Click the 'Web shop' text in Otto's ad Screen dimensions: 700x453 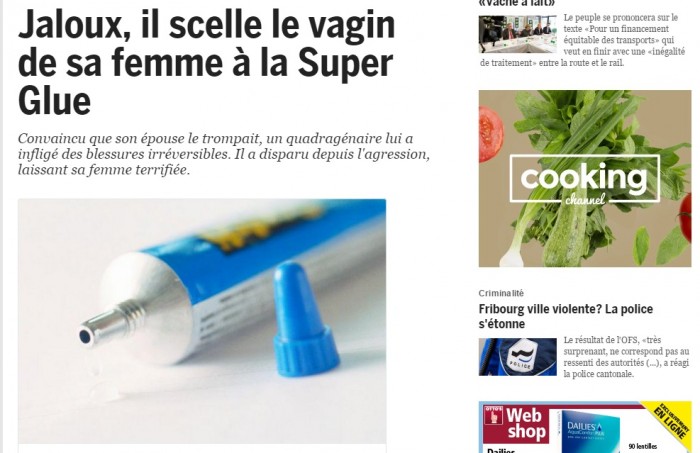pyautogui.click(x=525, y=424)
